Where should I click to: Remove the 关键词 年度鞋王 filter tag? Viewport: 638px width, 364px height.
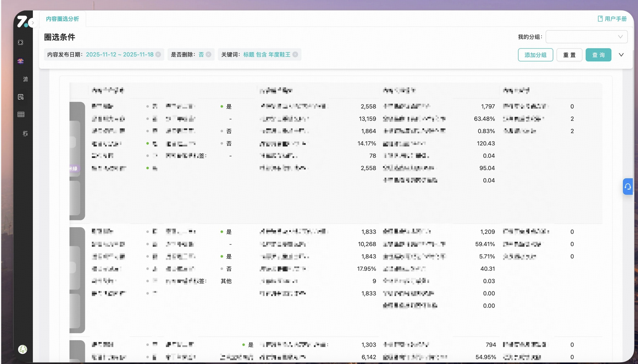coord(295,54)
